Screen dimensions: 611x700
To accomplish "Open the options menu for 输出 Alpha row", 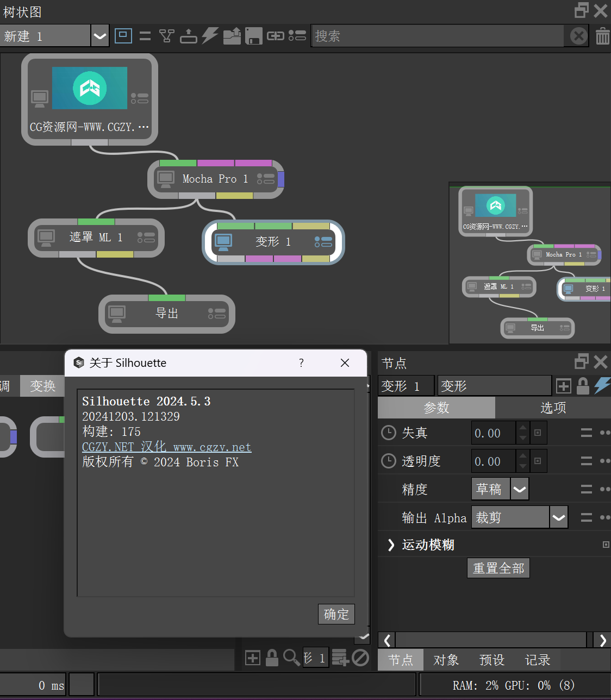I will 587,517.
